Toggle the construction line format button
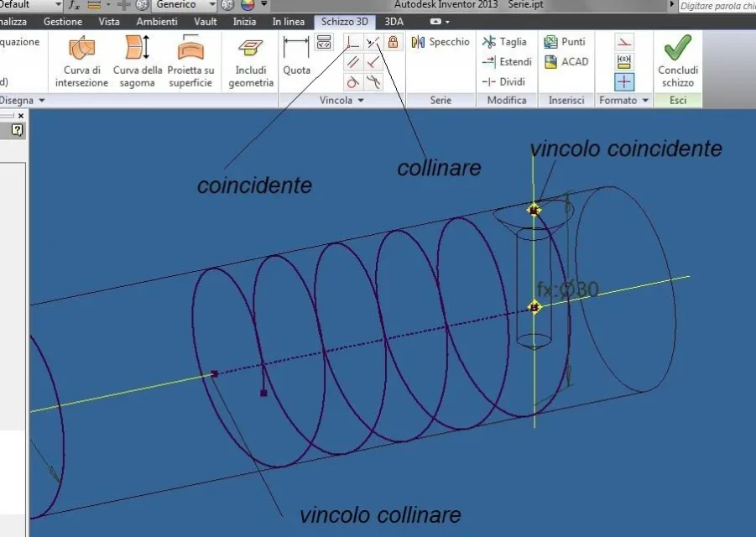Viewport: 756px width, 537px height. click(x=624, y=42)
